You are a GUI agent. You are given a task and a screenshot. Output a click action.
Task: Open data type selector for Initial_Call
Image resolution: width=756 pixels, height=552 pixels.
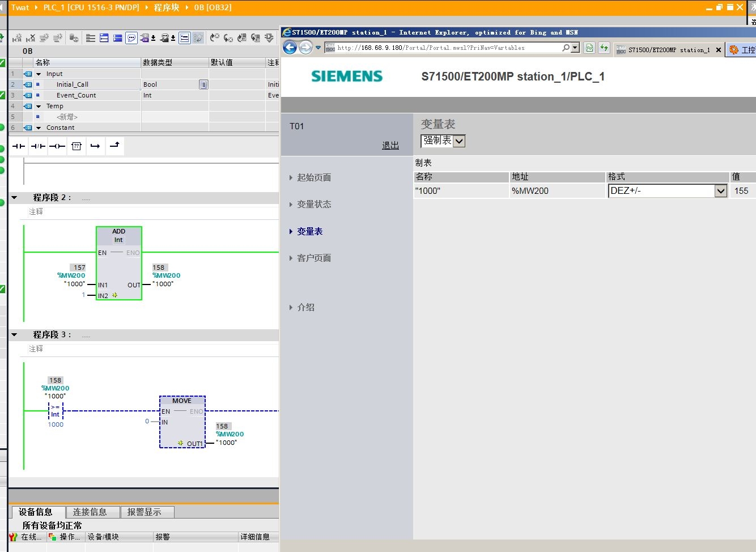tap(203, 84)
